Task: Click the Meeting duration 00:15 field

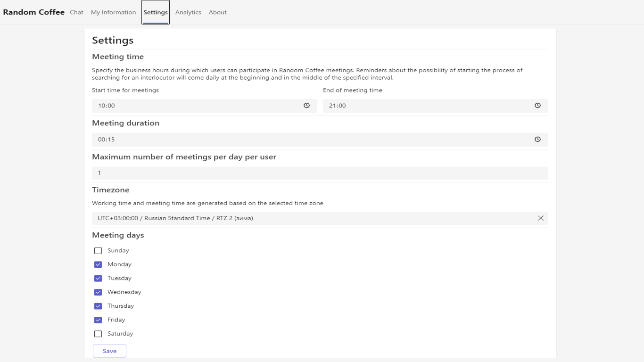Action: pyautogui.click(x=311, y=140)
